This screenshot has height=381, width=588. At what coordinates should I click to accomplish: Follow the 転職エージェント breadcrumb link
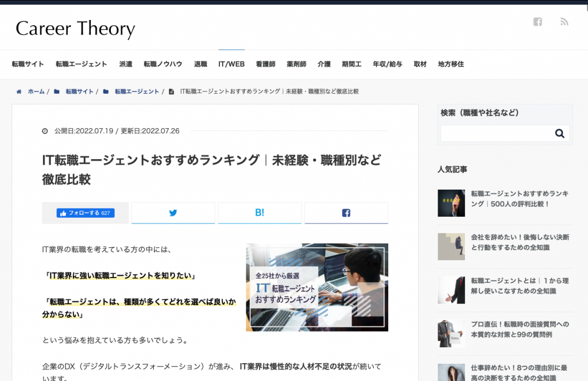click(137, 91)
